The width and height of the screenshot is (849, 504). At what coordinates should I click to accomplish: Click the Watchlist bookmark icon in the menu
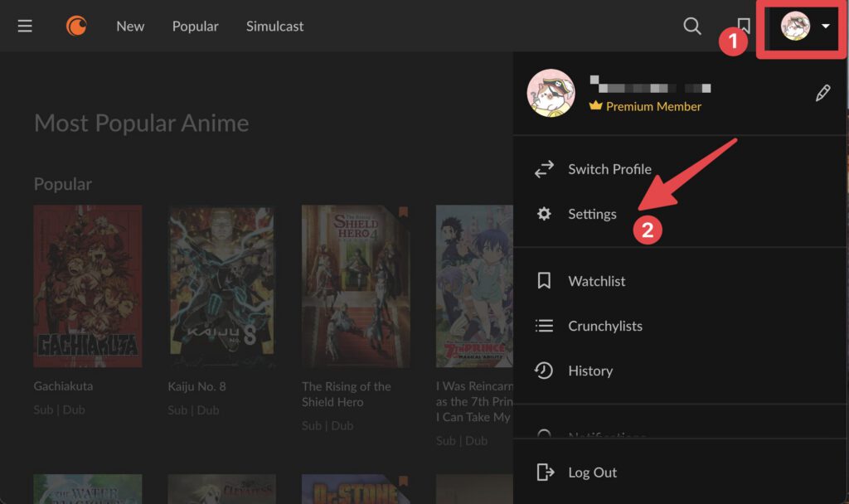(544, 281)
